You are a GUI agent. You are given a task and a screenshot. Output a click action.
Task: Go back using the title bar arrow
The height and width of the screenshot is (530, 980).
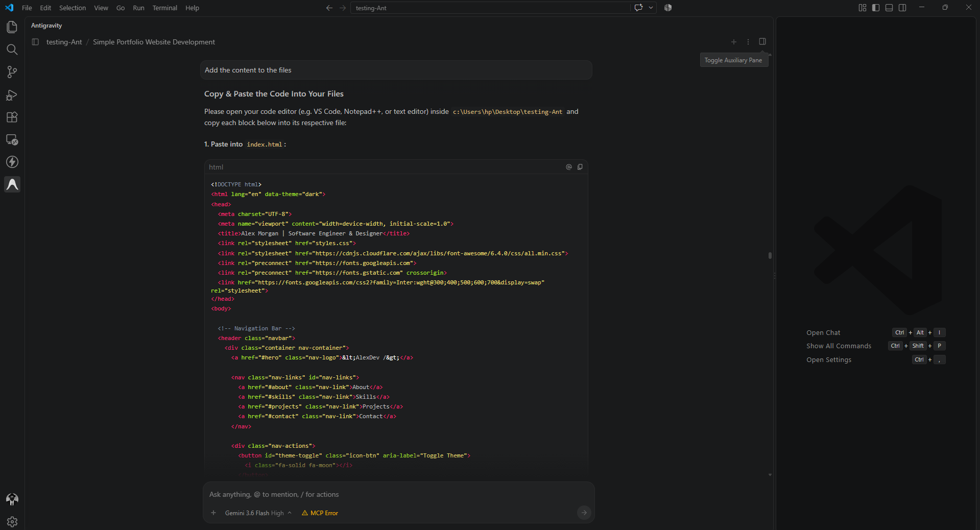pos(329,8)
